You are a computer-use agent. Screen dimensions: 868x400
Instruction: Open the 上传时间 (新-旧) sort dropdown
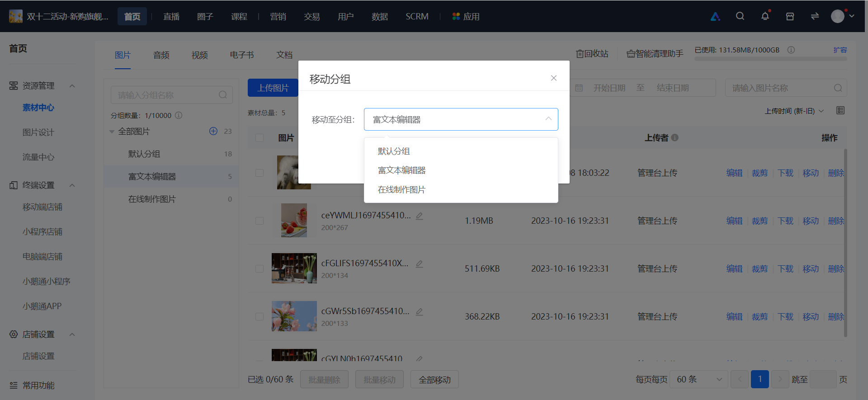[794, 111]
